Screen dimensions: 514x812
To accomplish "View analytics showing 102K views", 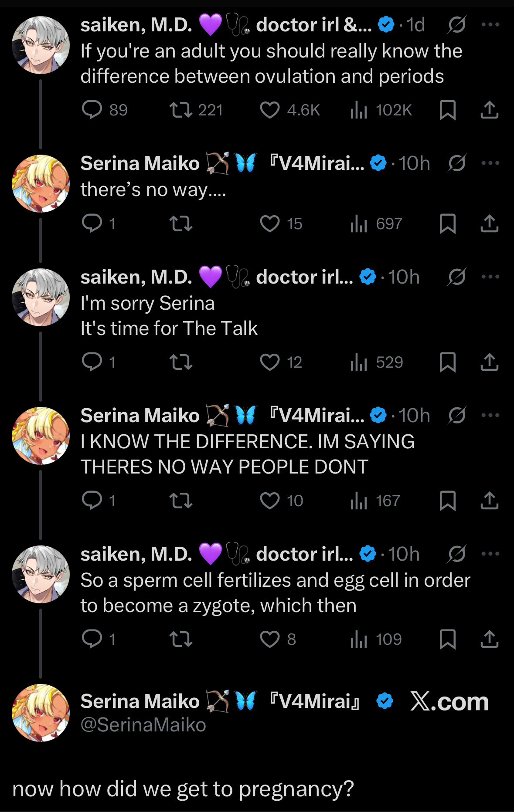I will tap(359, 110).
